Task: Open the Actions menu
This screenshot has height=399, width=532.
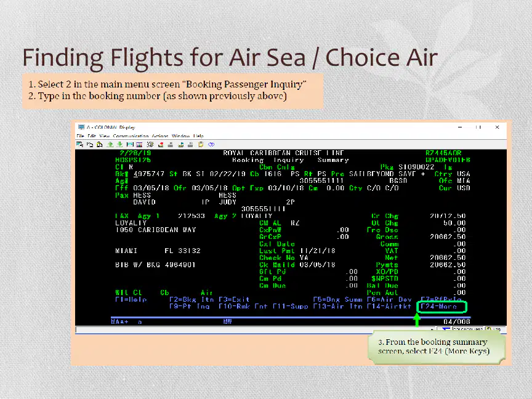Action: click(160, 136)
